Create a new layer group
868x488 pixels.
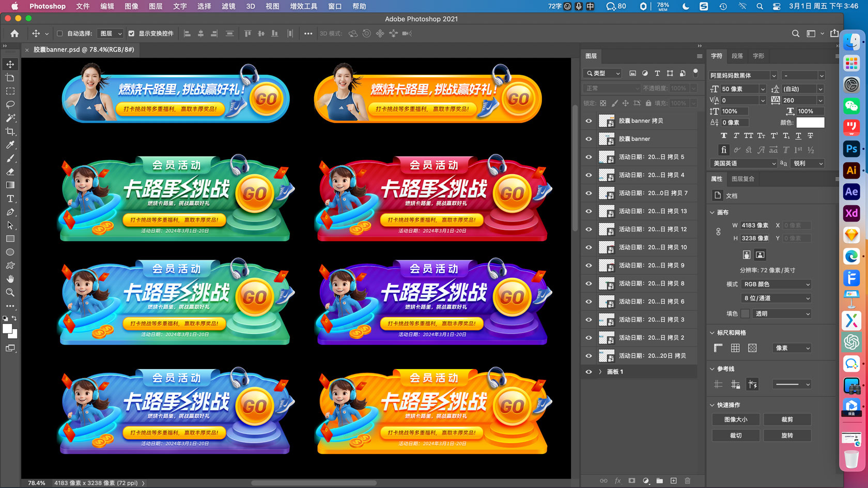[659, 481]
